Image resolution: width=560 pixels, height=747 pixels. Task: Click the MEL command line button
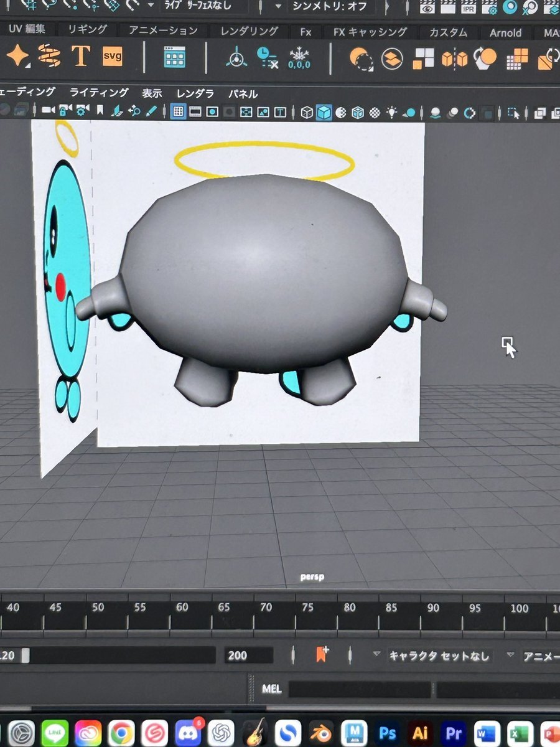[x=272, y=688]
